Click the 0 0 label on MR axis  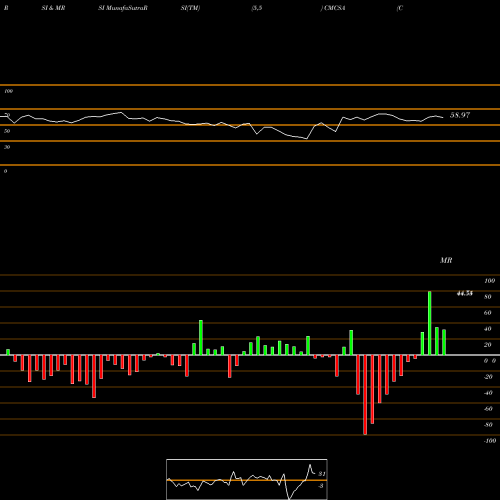tap(490, 361)
